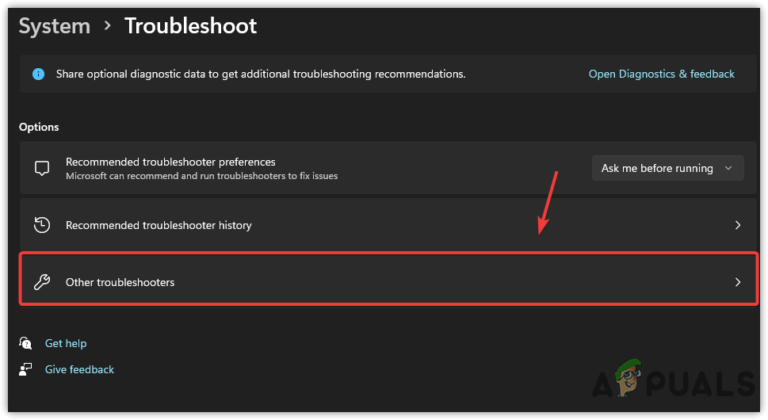This screenshot has width=768, height=420.
Task: Go back to System in the breadcrumb
Action: (x=54, y=26)
